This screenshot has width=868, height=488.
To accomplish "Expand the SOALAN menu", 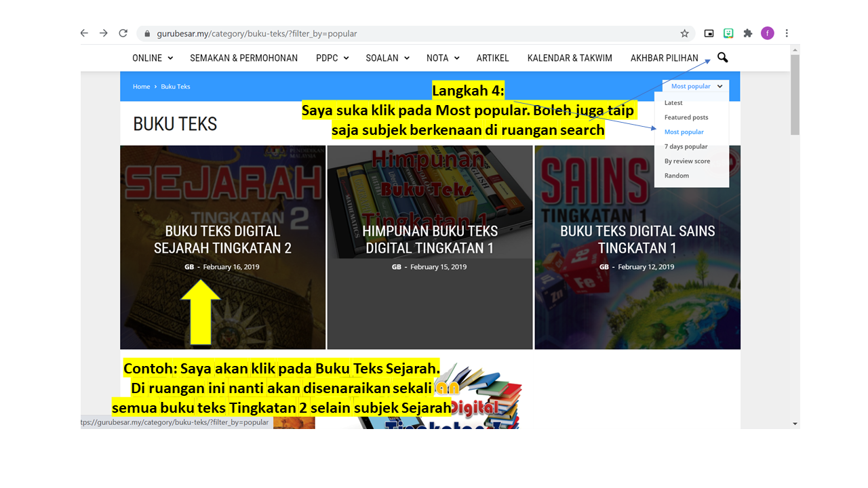I will tap(388, 58).
